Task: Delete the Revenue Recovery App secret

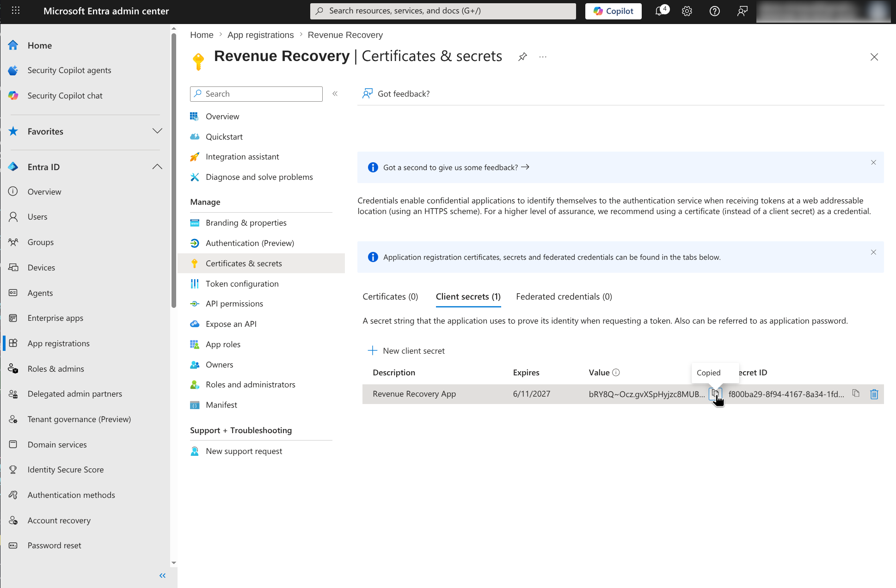Action: (x=874, y=394)
